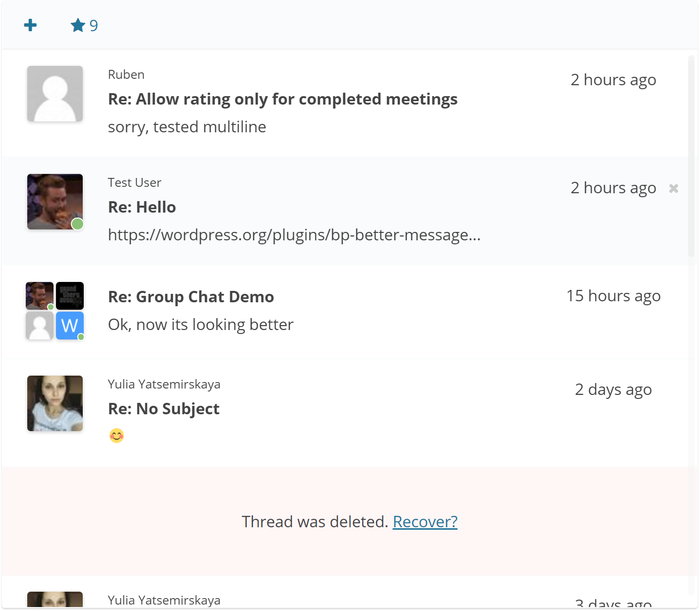Viewport: 700px width, 611px height.
Task: Open the "Re: No Subject" thread
Action: 163,409
